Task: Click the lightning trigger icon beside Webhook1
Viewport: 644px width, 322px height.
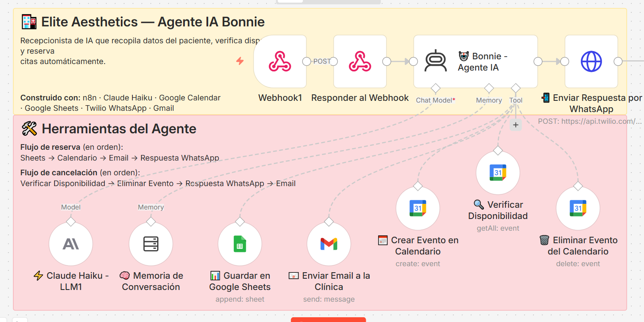Action: [240, 61]
